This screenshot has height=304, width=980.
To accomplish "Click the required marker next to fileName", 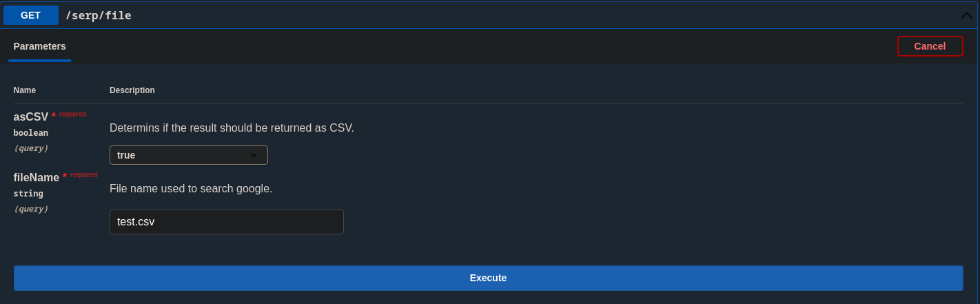I will click(83, 174).
